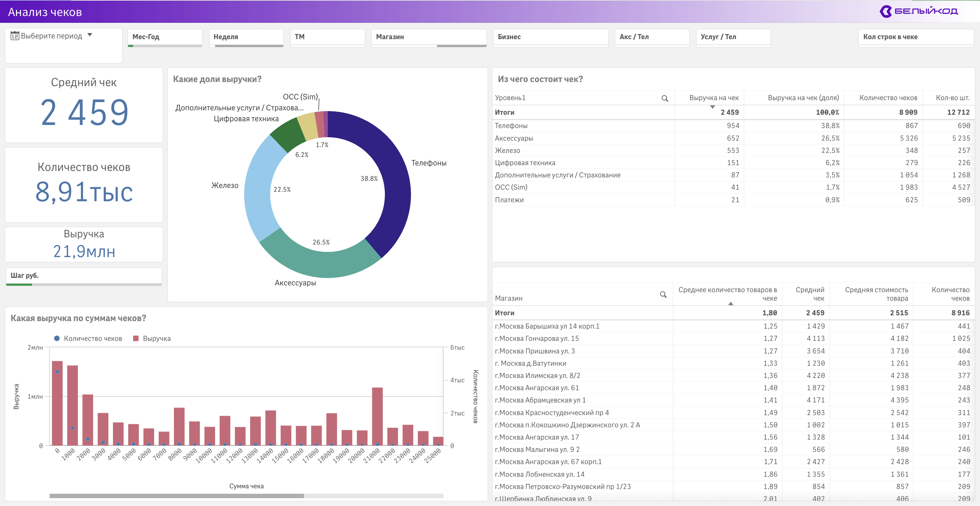
Task: Click sort arrow under Выручка на чек
Action: (x=712, y=107)
